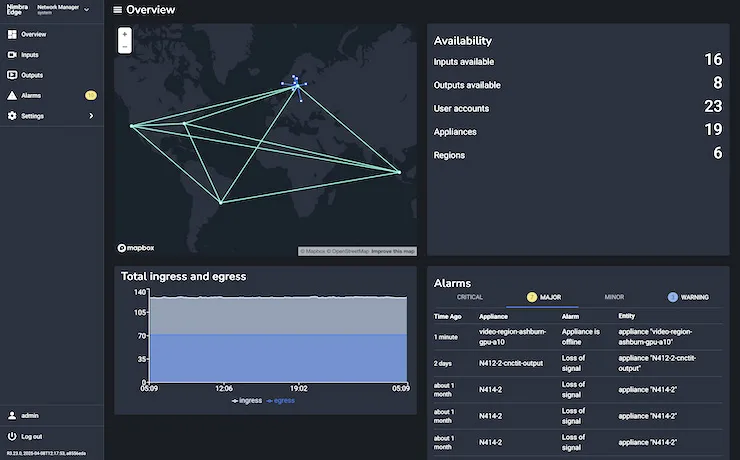Click the yellow alarm count badge
This screenshot has height=460, width=740.
91,96
